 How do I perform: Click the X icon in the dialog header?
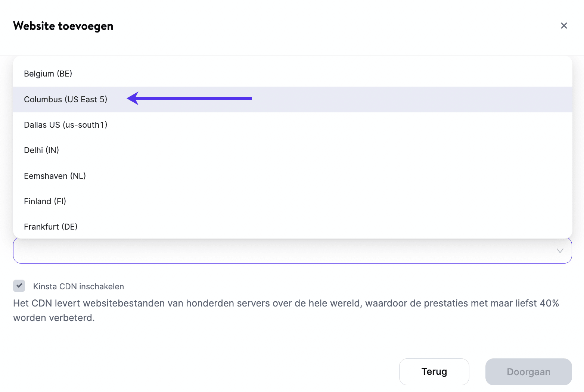[564, 26]
